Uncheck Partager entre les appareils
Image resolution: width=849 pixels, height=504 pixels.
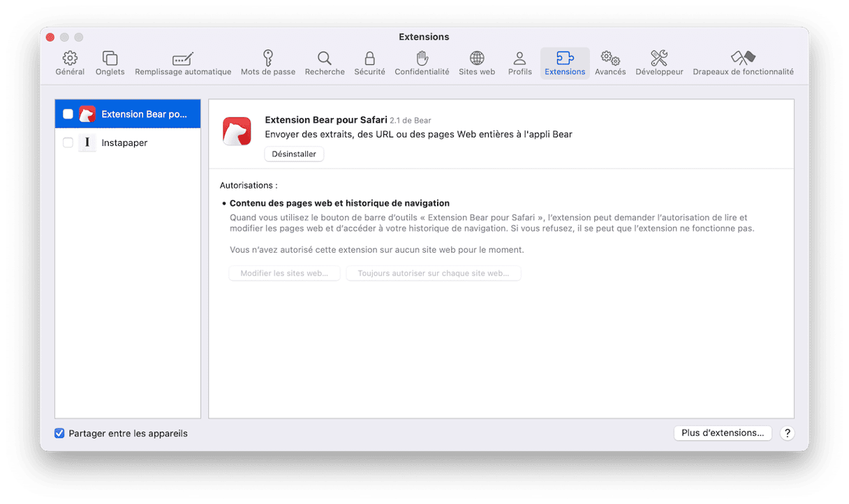coord(60,433)
